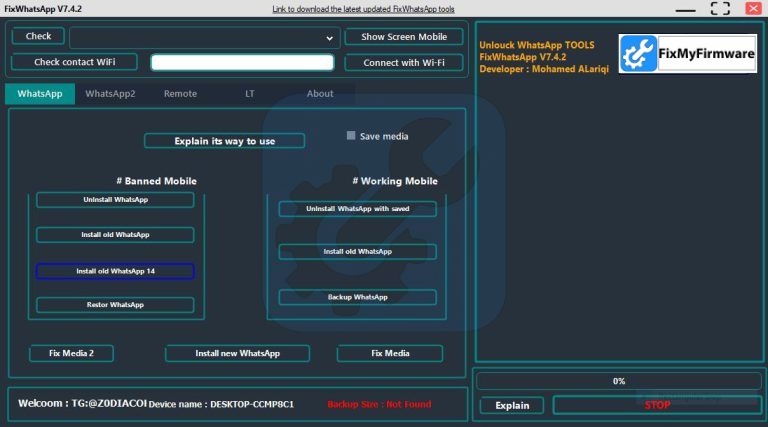Image resolution: width=768 pixels, height=427 pixels.
Task: Switch to the WhatsApp2 tab
Action: pyautogui.click(x=110, y=94)
